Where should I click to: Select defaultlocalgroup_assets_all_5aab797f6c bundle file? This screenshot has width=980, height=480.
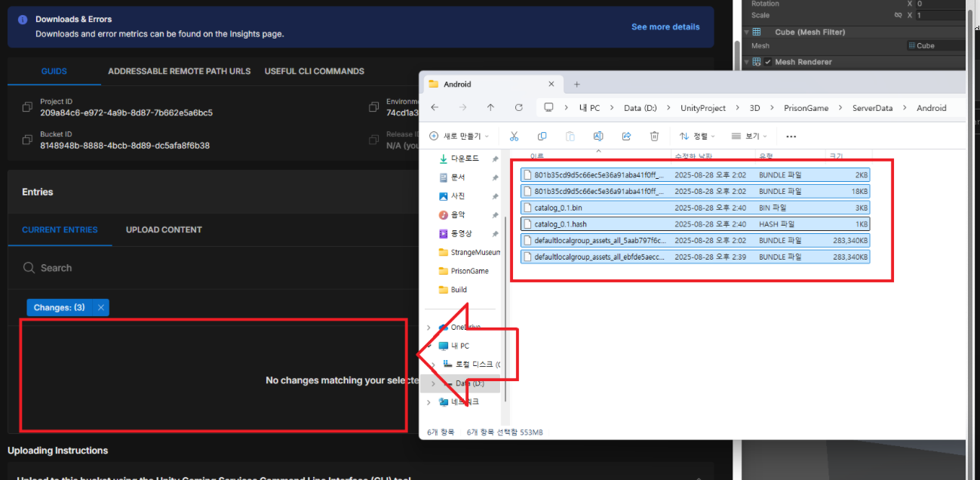(x=694, y=240)
